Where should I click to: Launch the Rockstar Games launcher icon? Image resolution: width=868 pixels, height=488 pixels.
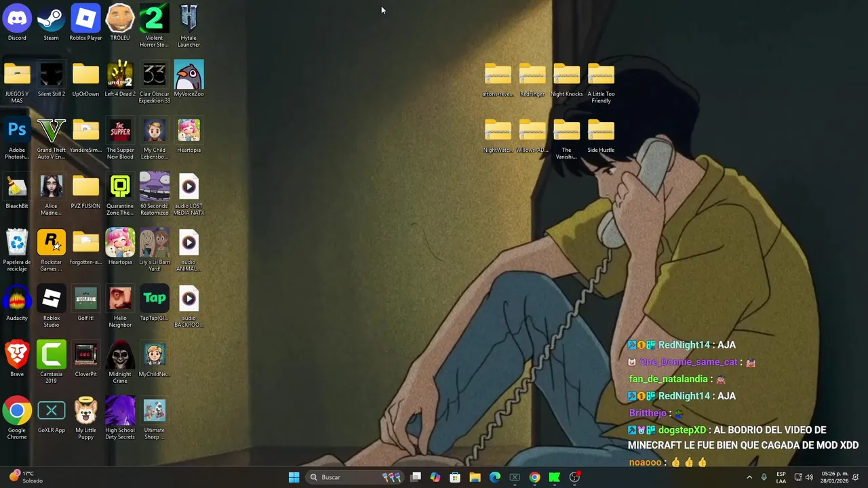(52, 250)
